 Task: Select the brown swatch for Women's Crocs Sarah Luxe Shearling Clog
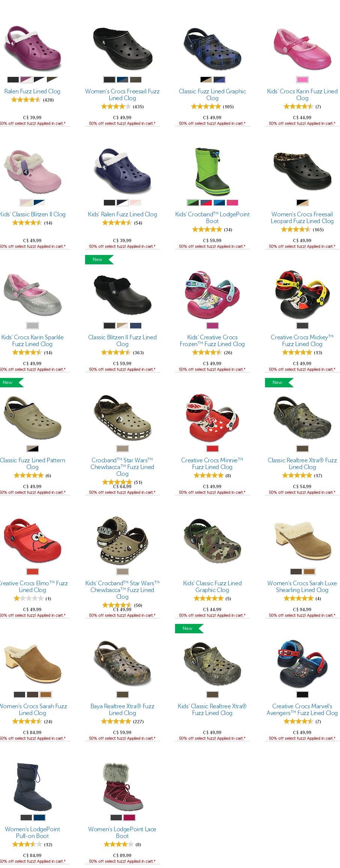click(x=309, y=571)
